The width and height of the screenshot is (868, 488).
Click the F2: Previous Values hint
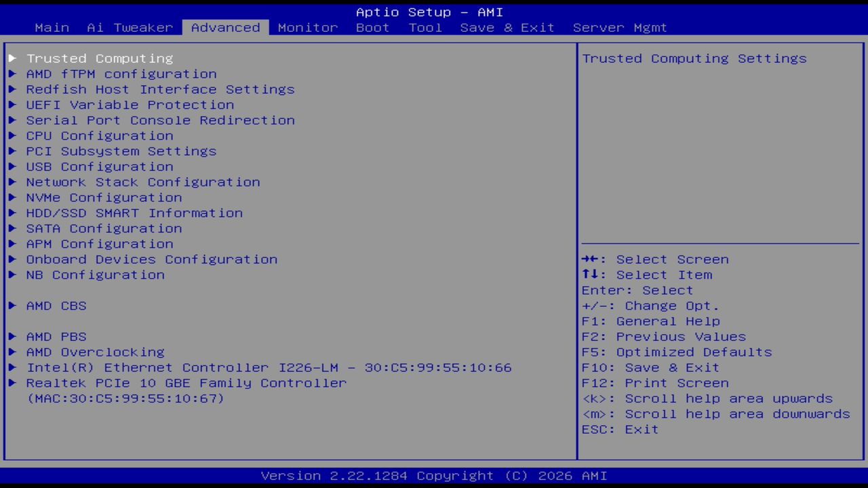click(664, 337)
